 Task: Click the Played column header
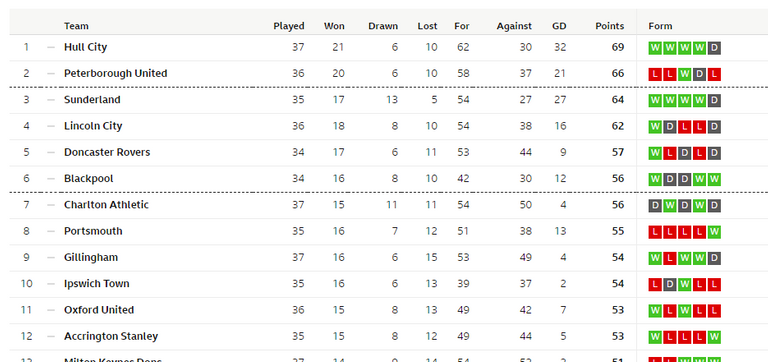pyautogui.click(x=289, y=26)
